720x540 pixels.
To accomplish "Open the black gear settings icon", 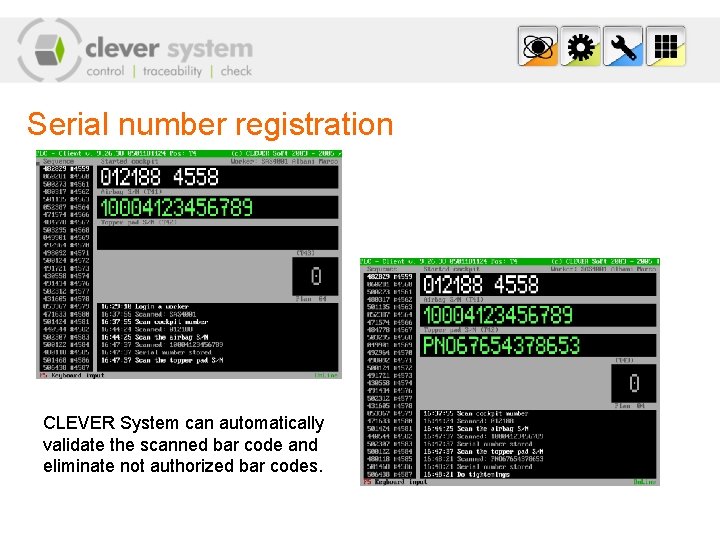I will pos(580,46).
